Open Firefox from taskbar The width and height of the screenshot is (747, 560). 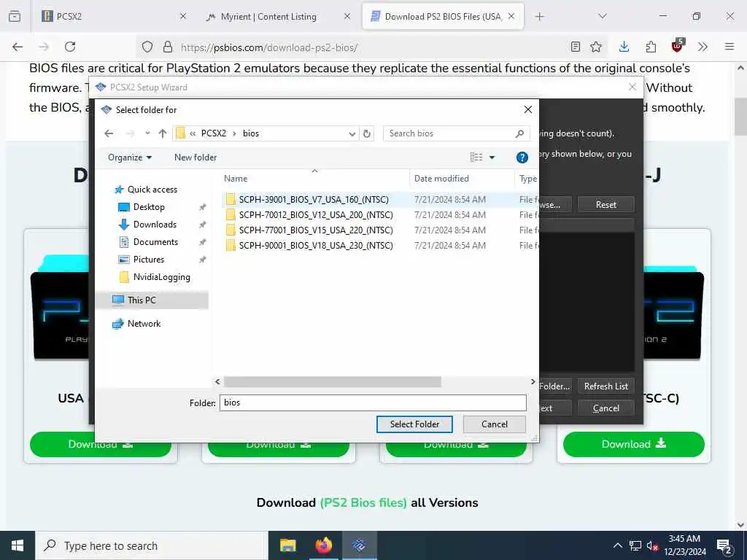(x=323, y=545)
